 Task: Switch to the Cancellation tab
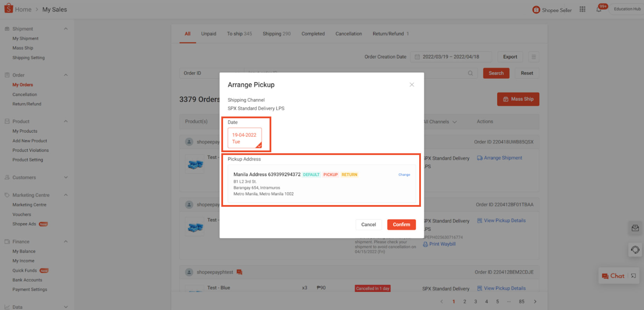(x=349, y=34)
